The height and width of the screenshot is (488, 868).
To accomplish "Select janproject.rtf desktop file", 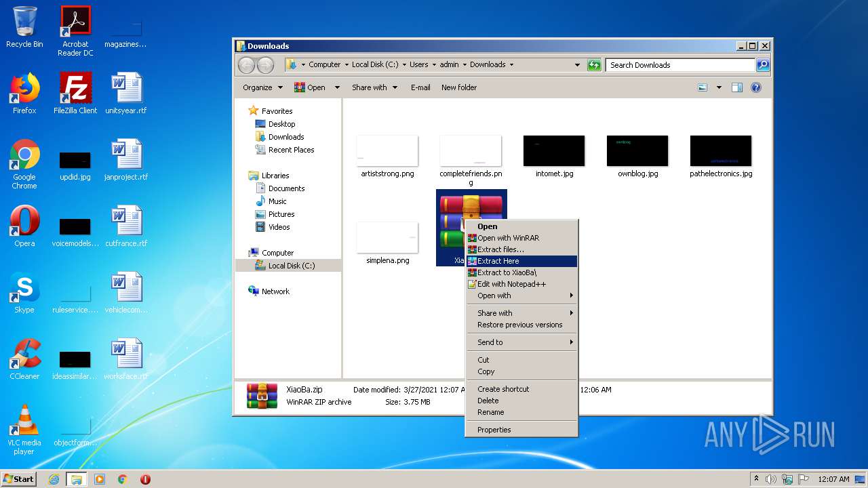I will [126, 160].
